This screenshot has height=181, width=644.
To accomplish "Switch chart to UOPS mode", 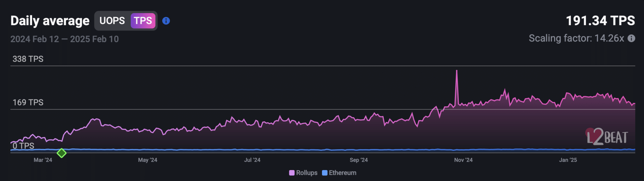I will pyautogui.click(x=112, y=21).
